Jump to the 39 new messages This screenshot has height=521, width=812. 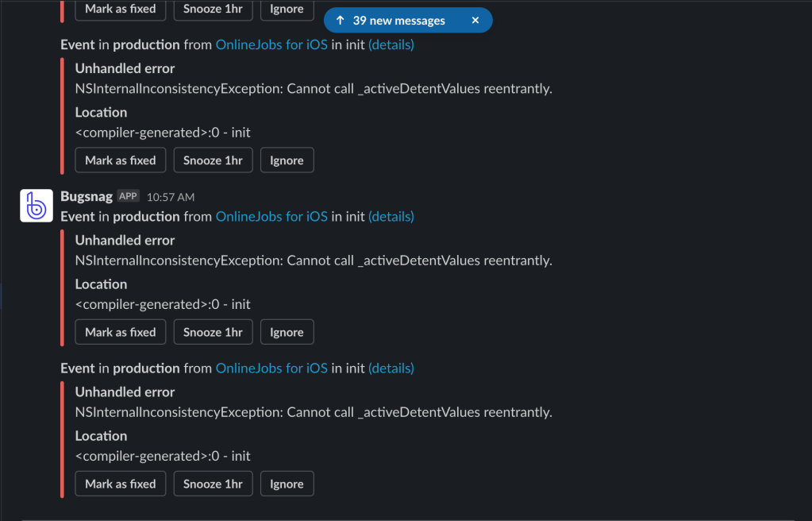point(391,21)
